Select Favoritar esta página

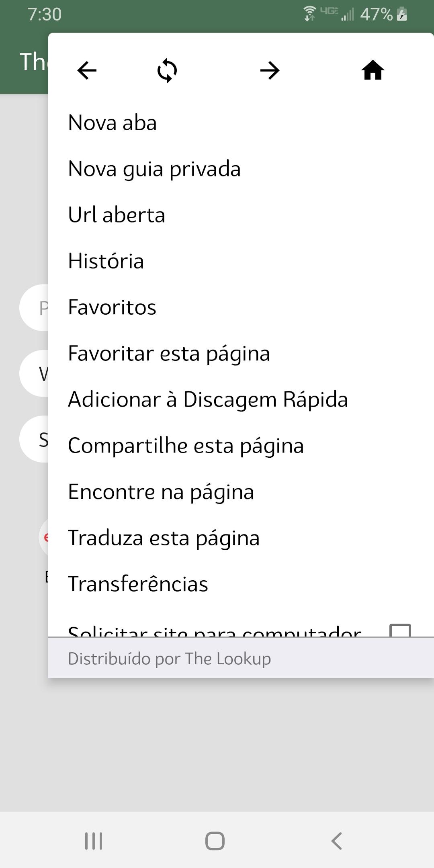[169, 354]
